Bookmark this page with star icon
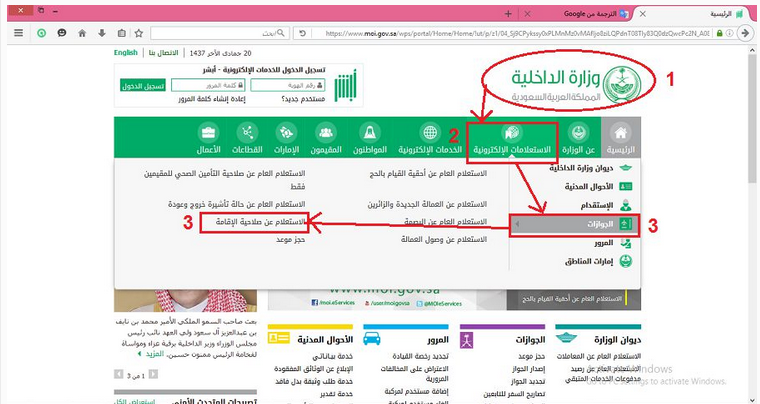760x404 pixels. 139,33
